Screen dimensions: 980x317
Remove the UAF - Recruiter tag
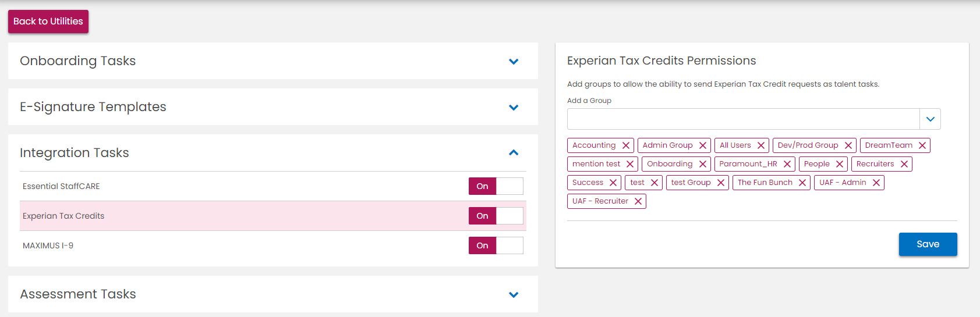[638, 201]
